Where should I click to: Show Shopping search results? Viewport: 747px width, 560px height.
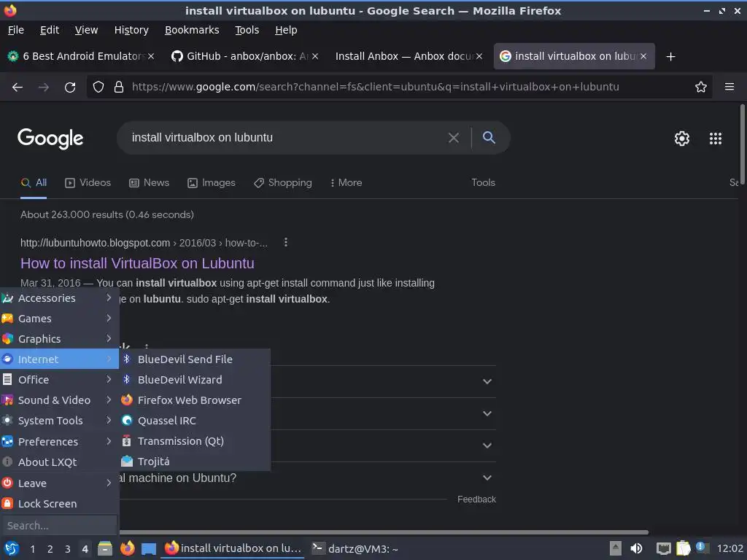pyautogui.click(x=282, y=183)
